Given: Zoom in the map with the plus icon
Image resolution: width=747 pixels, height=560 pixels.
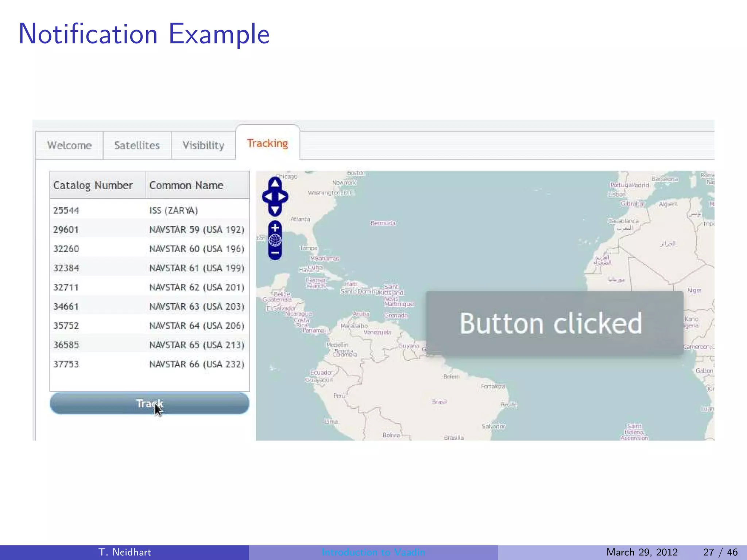Looking at the screenshot, I should [x=275, y=228].
